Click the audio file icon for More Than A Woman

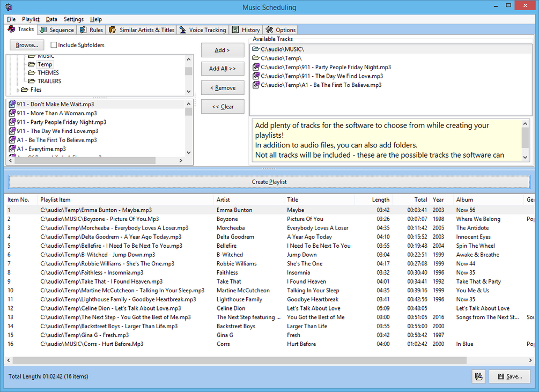click(x=12, y=113)
